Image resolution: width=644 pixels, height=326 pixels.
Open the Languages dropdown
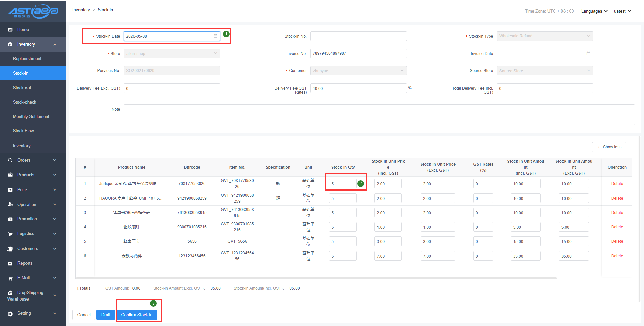coord(594,11)
